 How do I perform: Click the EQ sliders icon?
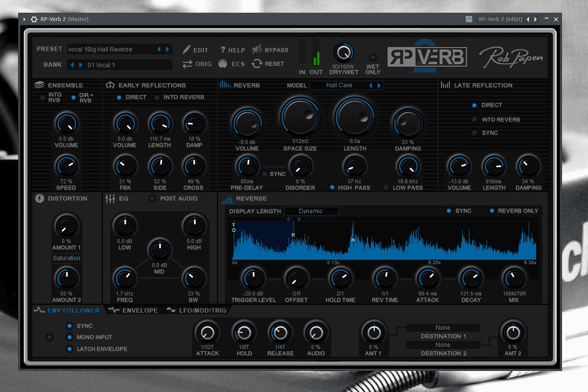[110, 198]
